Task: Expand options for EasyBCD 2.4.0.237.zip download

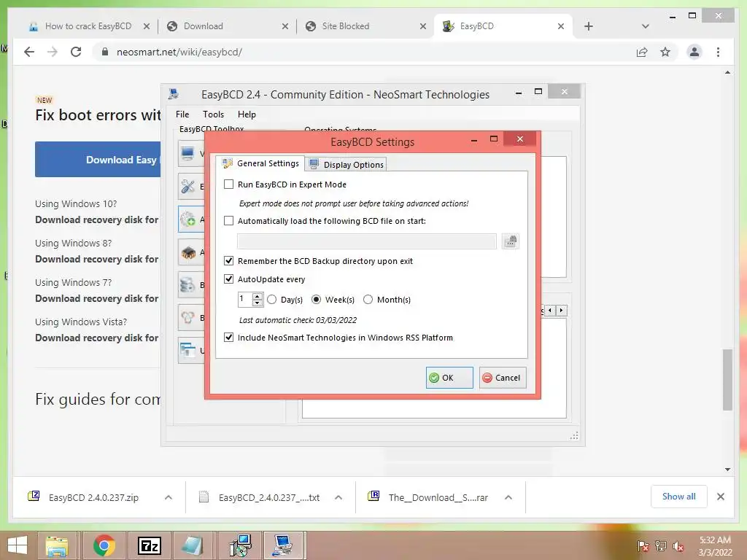Action: coord(169,497)
